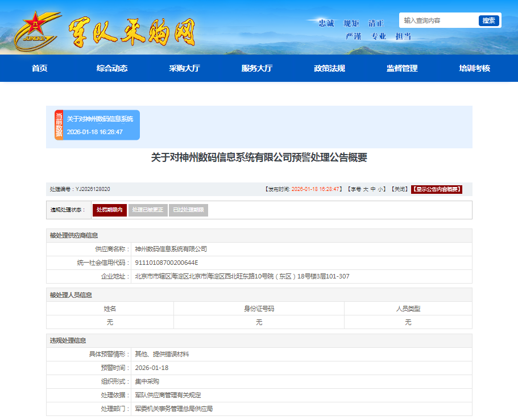The image size is (518, 420).
Task: Set font size to 小
Action: tap(380, 189)
